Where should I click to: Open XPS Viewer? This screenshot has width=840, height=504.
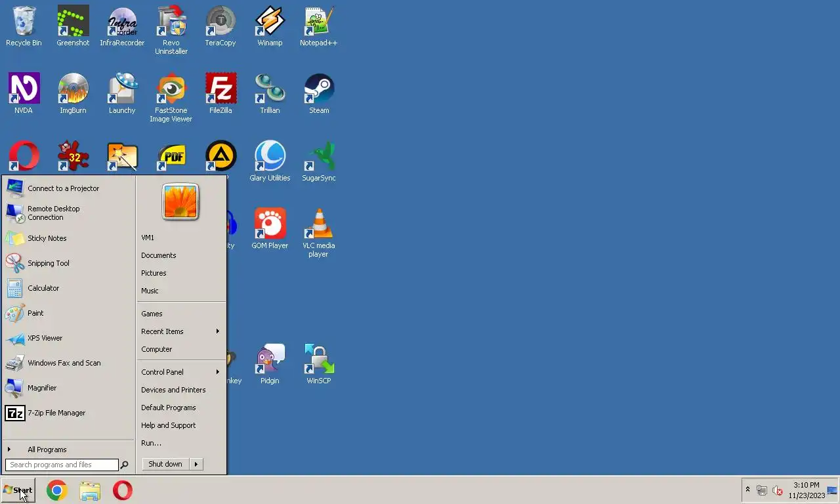pos(69,338)
